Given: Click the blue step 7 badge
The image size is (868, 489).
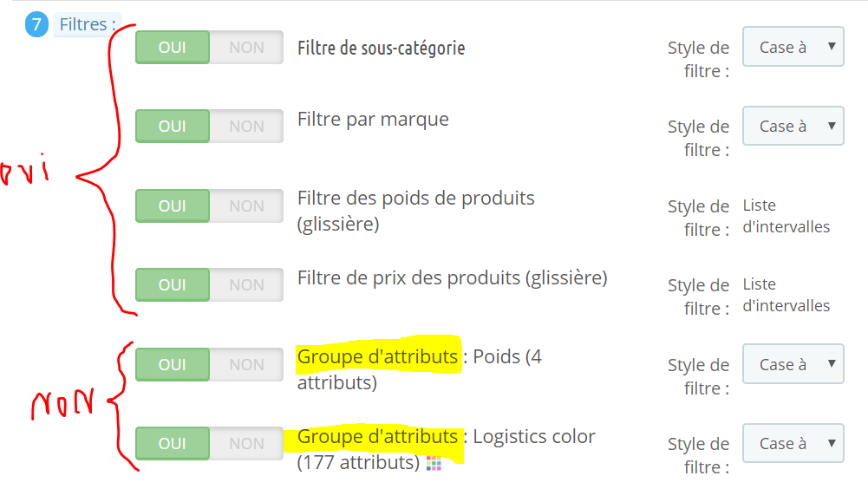Looking at the screenshot, I should point(36,24).
